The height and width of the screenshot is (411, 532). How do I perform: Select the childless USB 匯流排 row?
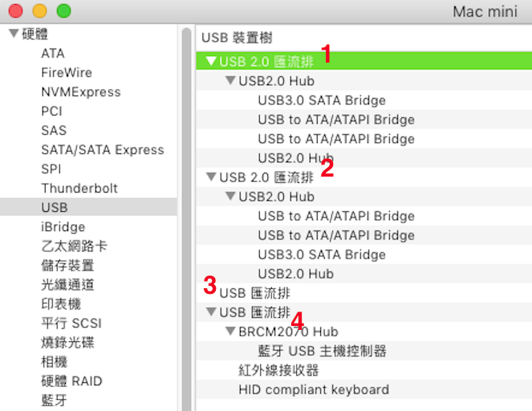tap(363, 293)
